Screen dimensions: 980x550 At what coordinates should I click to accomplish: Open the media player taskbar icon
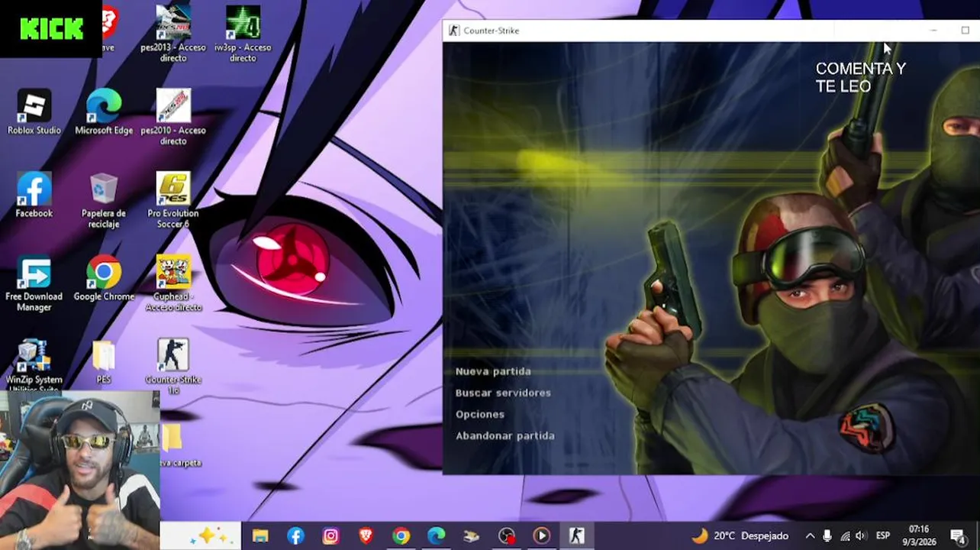(x=542, y=536)
